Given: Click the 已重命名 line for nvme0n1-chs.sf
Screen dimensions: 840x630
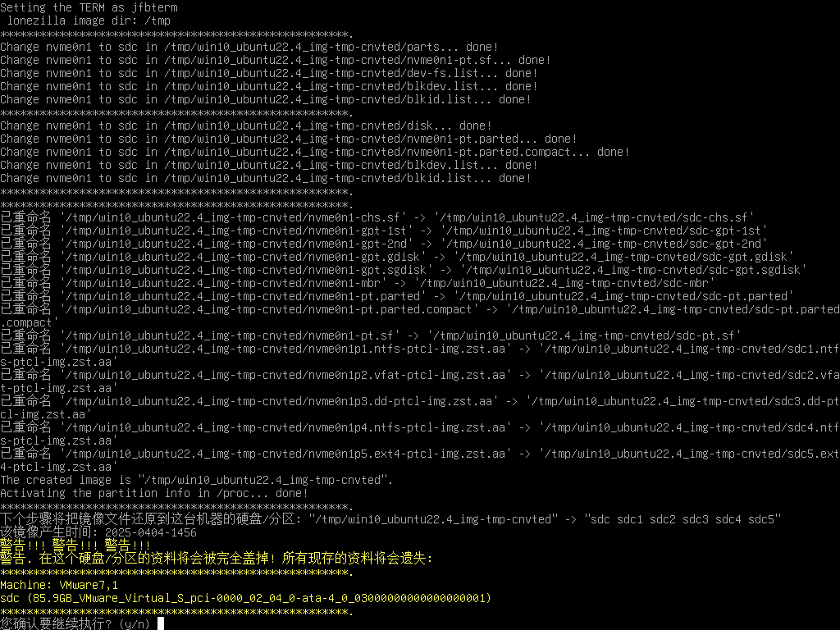Looking at the screenshot, I should (x=377, y=217).
